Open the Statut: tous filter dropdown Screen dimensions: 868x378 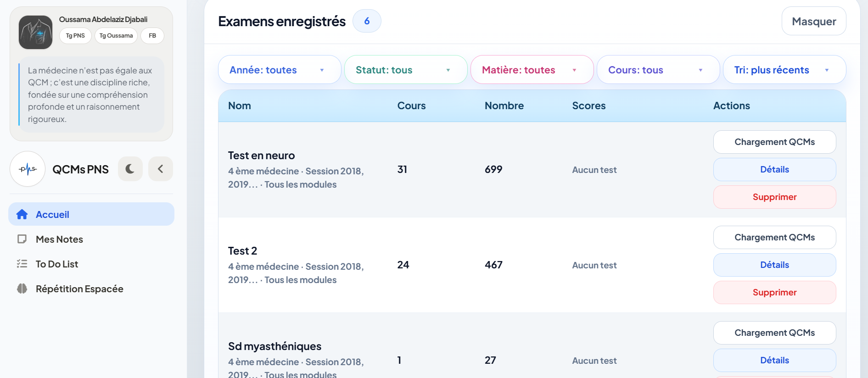(x=405, y=70)
